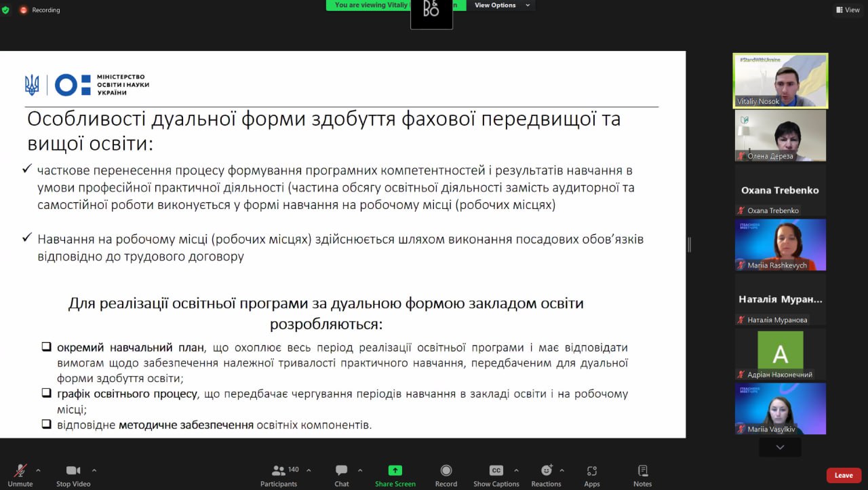Click the bold text 'окремий навчальний план'
868x490 pixels.
(130, 347)
